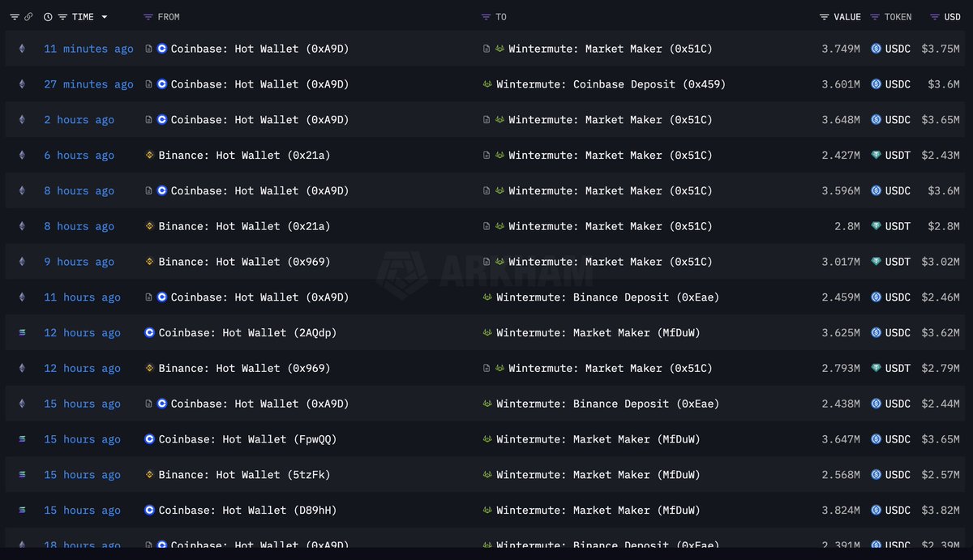Image resolution: width=973 pixels, height=560 pixels.
Task: Open the leftmost filter icon in header
Action: tap(15, 17)
